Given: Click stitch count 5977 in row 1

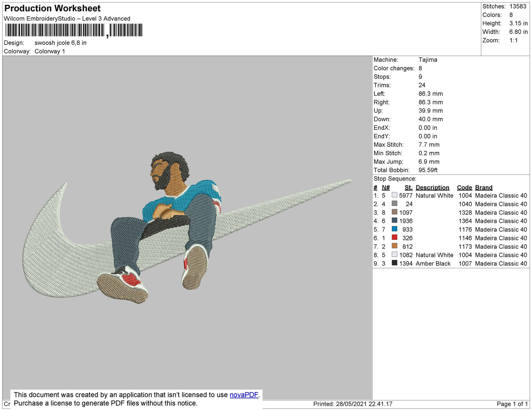Looking at the screenshot, I should (406, 195).
